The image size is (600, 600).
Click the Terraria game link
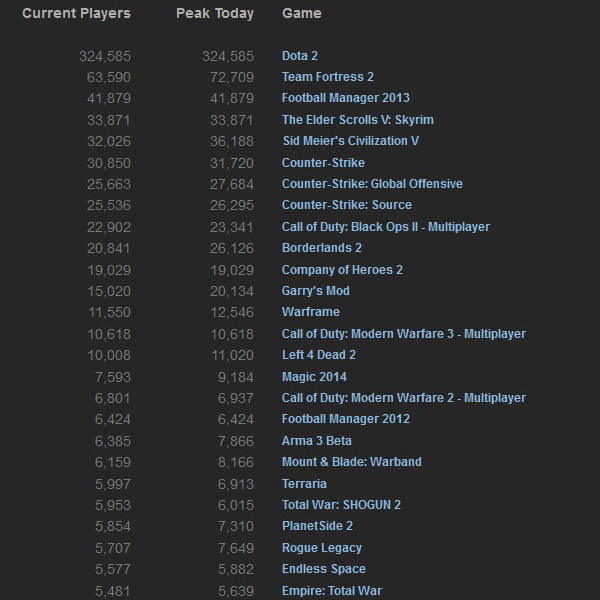coord(304,483)
